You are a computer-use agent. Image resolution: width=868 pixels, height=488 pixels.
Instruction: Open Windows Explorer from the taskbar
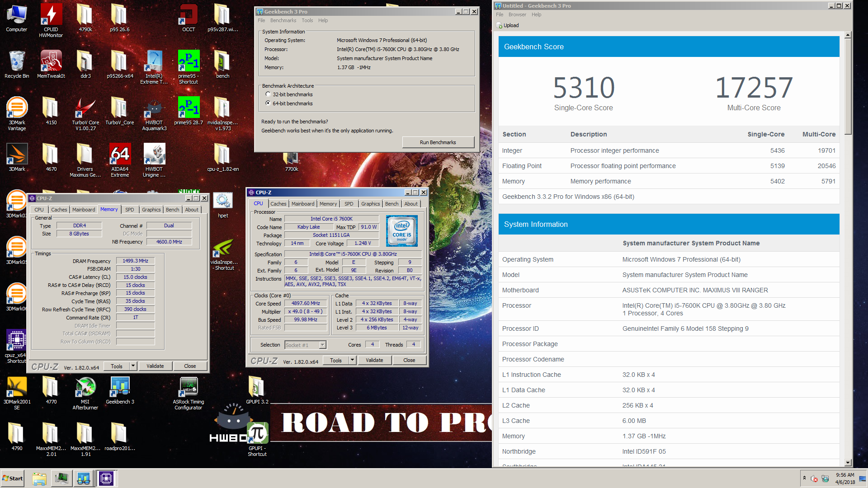[x=39, y=479]
